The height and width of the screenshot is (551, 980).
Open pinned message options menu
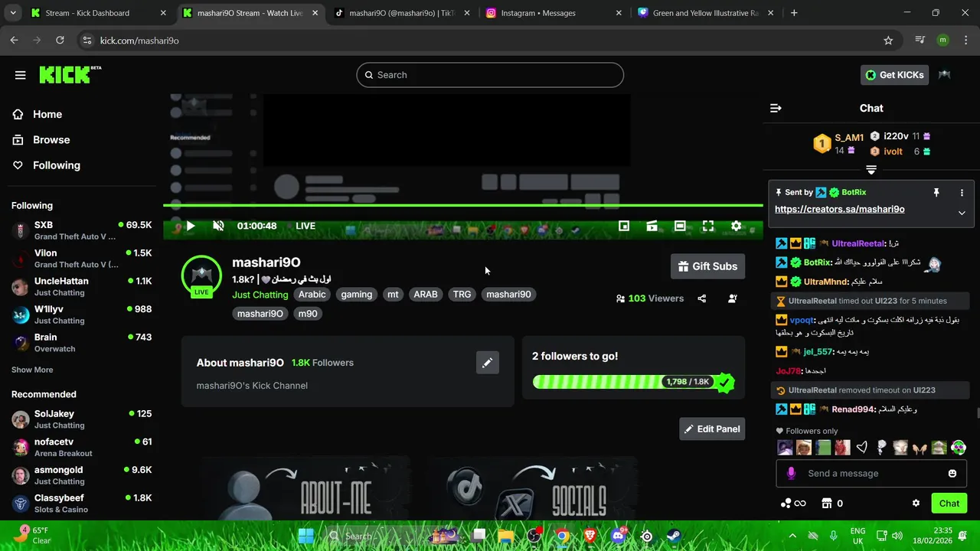[962, 193]
